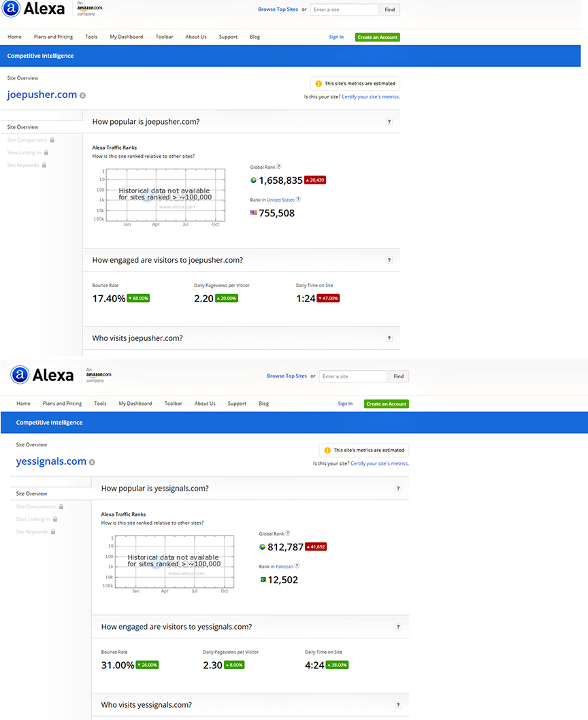The width and height of the screenshot is (588, 720).
Task: Click the lock icon on Site Comparisons, yessignals.com sidebar
Action: pos(61,506)
